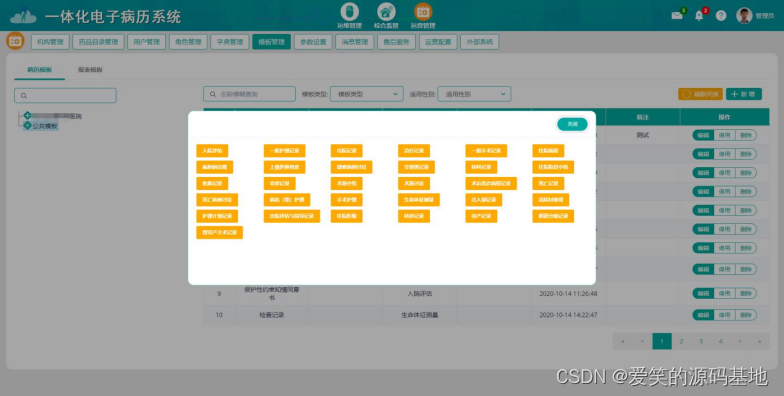Image resolution: width=784 pixels, height=396 pixels.
Task: Click the plus icon on 公共模板 node
Action: click(28, 126)
